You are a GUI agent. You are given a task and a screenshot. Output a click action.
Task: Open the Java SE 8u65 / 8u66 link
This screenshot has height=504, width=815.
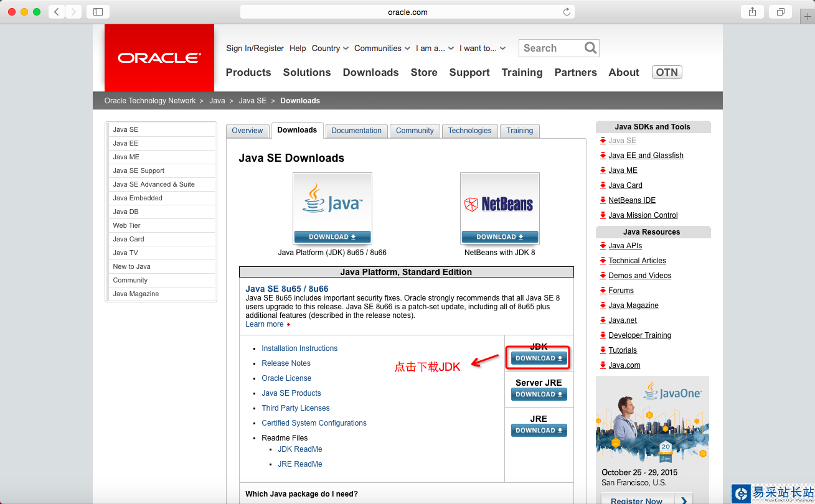[x=287, y=289]
